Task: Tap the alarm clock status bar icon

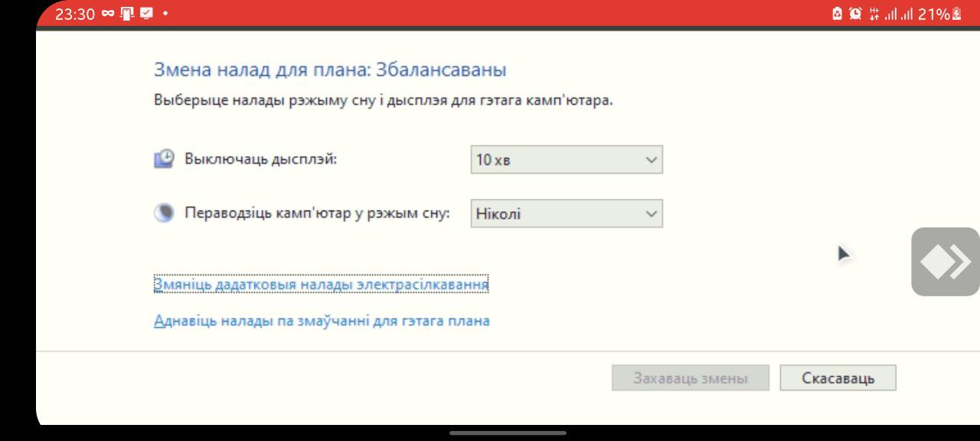Action: [x=855, y=14]
